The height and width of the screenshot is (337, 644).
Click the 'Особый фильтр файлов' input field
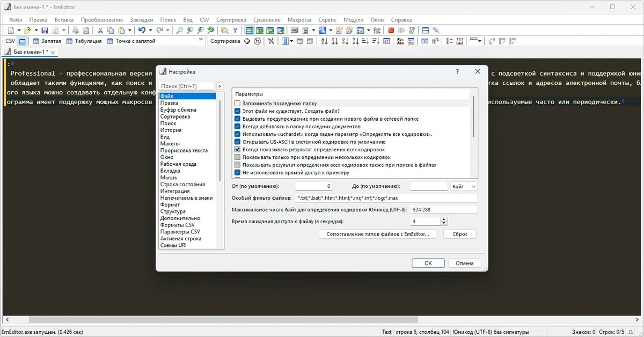click(386, 198)
